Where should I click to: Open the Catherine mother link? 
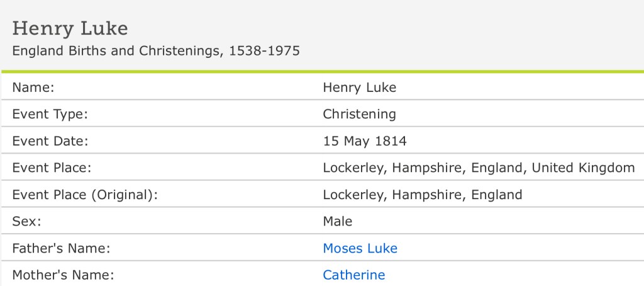pyautogui.click(x=353, y=275)
